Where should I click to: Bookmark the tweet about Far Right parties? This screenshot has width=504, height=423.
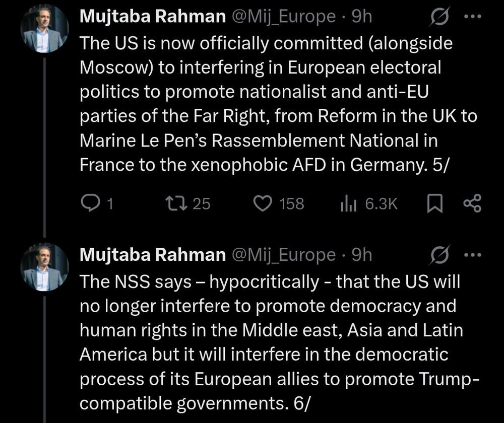point(434,203)
